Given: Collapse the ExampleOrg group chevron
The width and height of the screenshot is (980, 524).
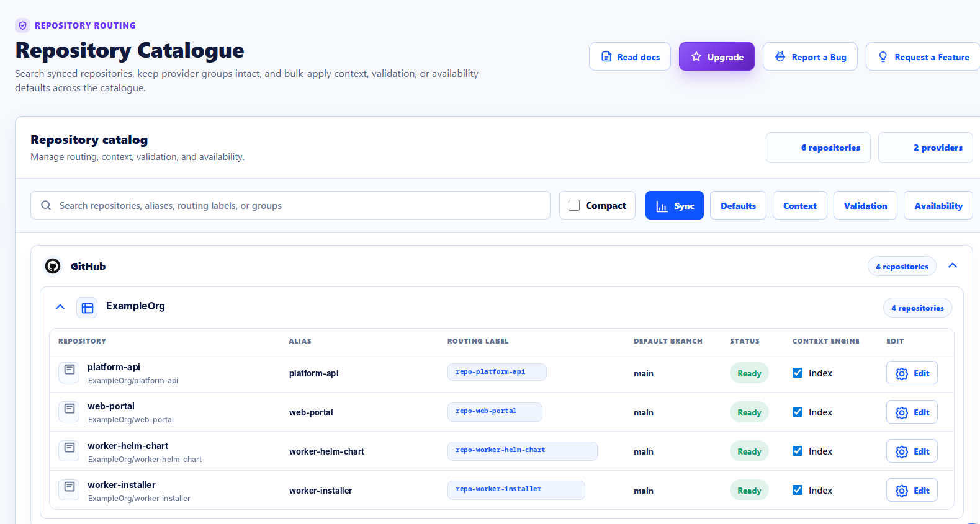Looking at the screenshot, I should point(60,306).
